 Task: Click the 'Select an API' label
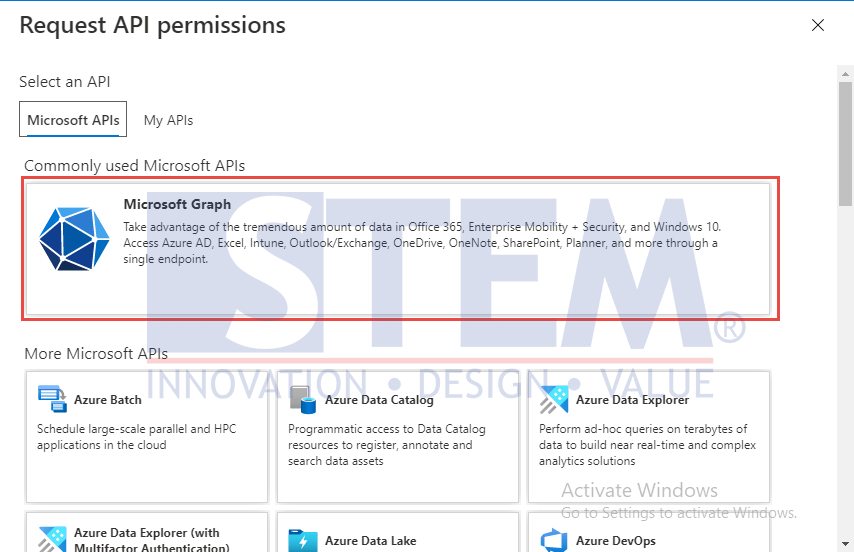(65, 82)
